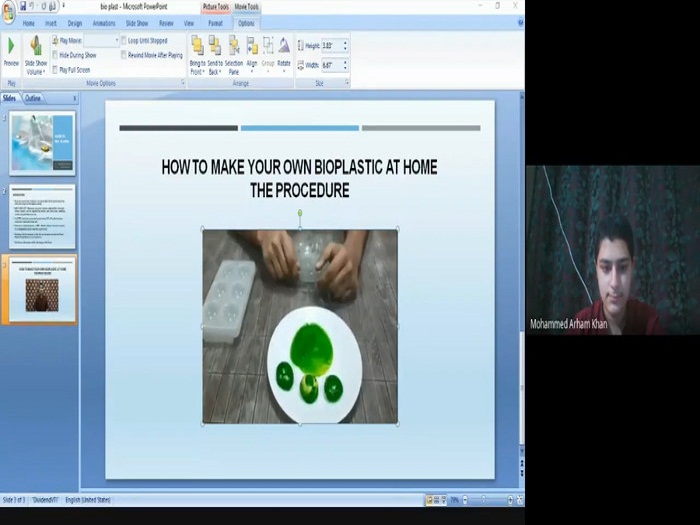Open the Align options
700x525 pixels.
click(252, 55)
